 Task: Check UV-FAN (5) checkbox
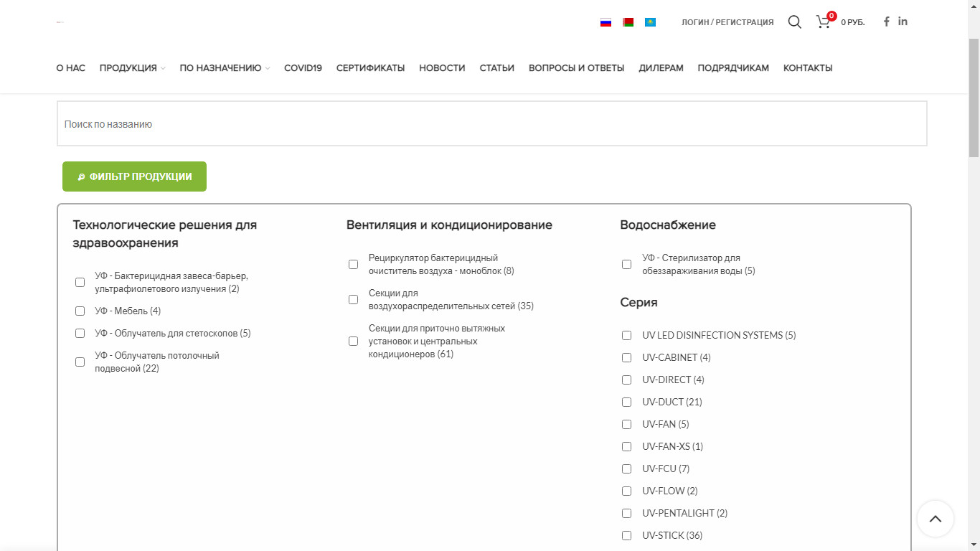pyautogui.click(x=626, y=424)
